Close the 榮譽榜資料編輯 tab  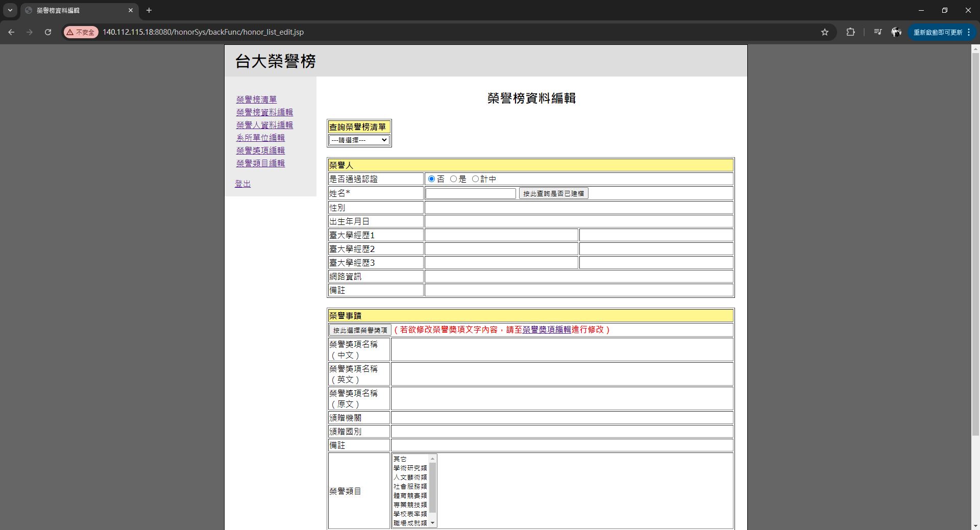click(131, 10)
